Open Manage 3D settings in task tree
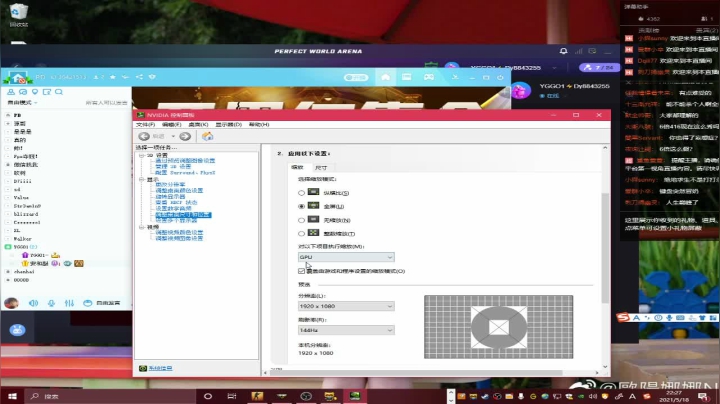The width and height of the screenshot is (720, 404). click(x=173, y=167)
